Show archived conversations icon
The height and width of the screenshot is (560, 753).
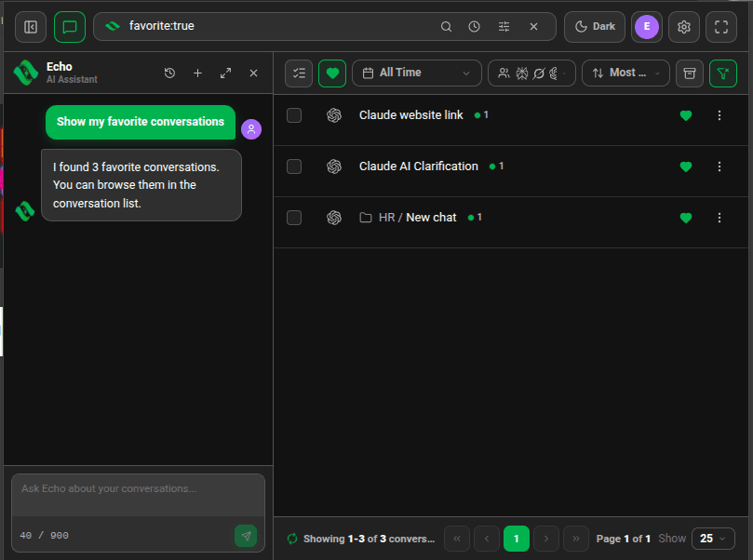coord(689,73)
